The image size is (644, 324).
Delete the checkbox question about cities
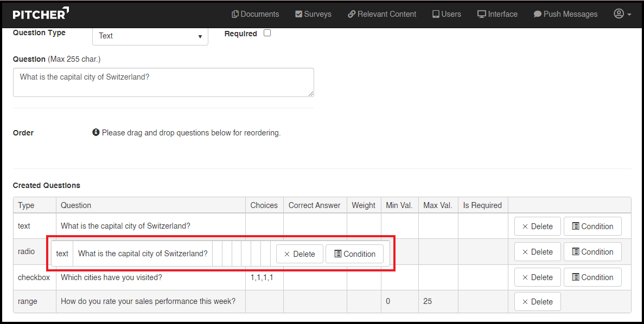pos(537,277)
